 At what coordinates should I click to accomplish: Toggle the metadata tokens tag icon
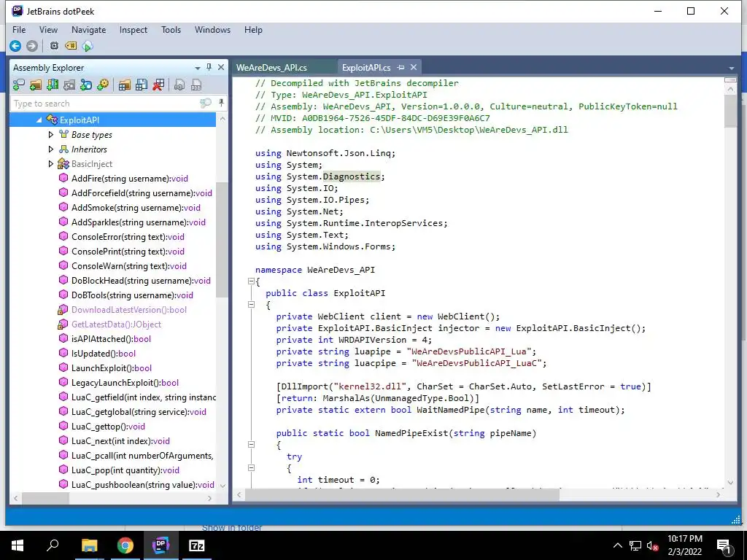click(x=71, y=46)
